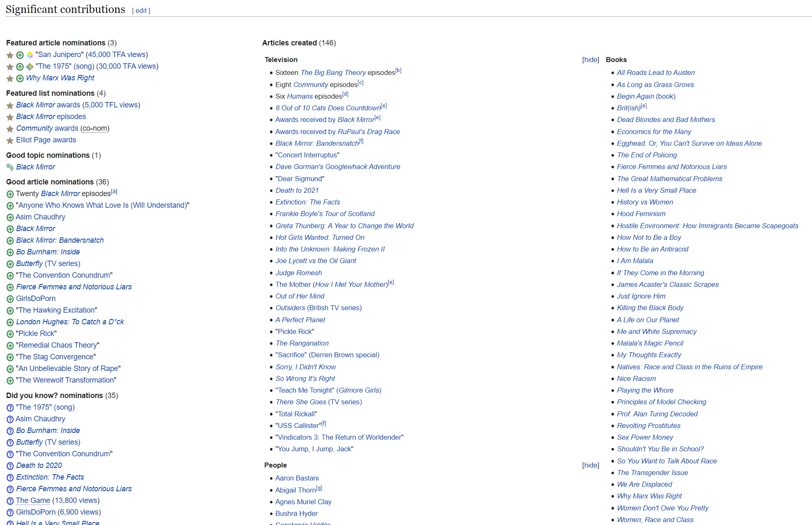Edit the Significant contributions section

141,10
